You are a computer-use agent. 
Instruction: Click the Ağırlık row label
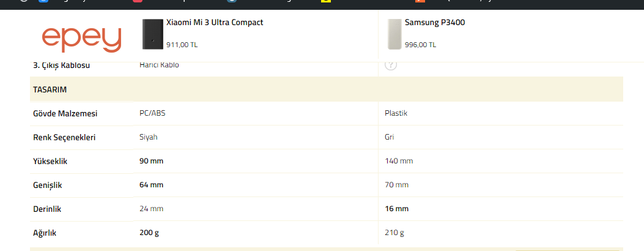[x=45, y=233]
